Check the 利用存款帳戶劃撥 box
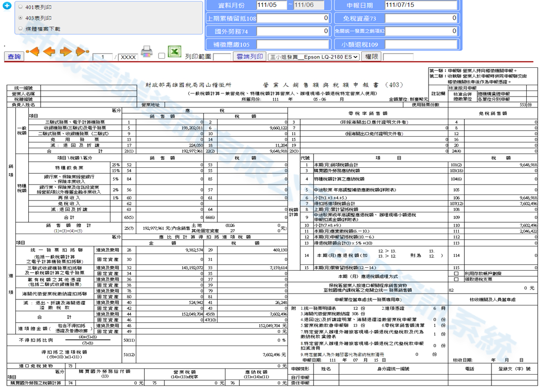The width and height of the screenshot is (549, 392). point(456,273)
